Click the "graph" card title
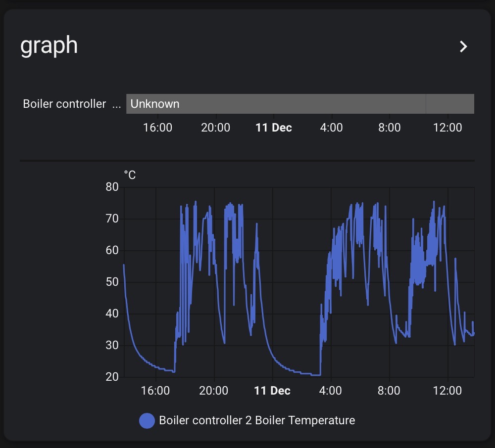Image resolution: width=495 pixels, height=448 pixels. (49, 45)
